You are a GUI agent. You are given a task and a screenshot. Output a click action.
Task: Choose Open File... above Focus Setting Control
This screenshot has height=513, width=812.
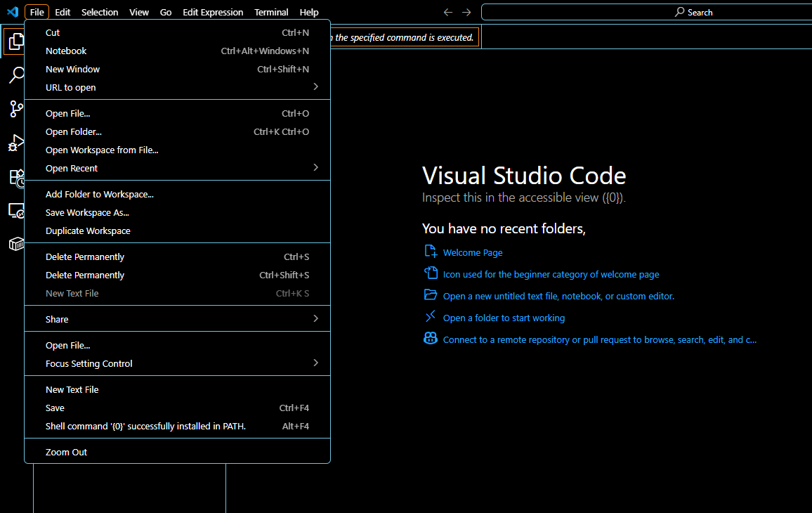[x=177, y=345]
